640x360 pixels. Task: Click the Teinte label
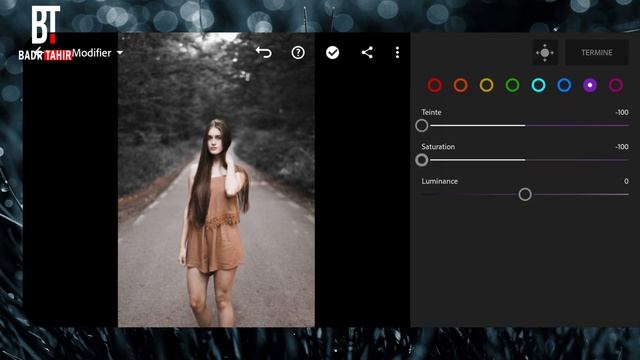click(431, 112)
